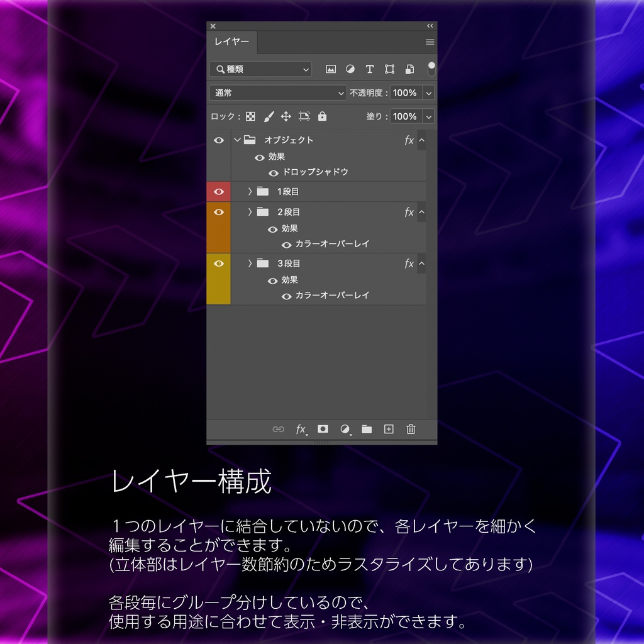Open the panel menu hamburger icon

click(430, 42)
